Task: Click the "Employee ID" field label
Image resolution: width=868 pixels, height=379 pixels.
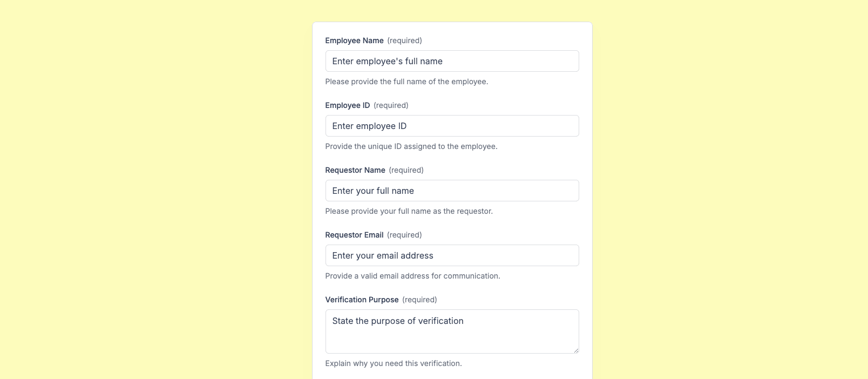Action: click(x=347, y=105)
